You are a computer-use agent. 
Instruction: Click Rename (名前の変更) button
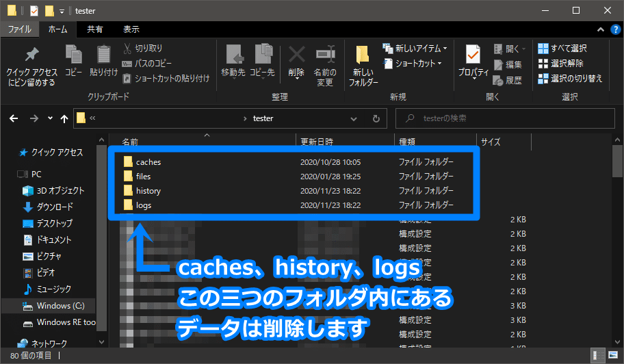pos(325,66)
